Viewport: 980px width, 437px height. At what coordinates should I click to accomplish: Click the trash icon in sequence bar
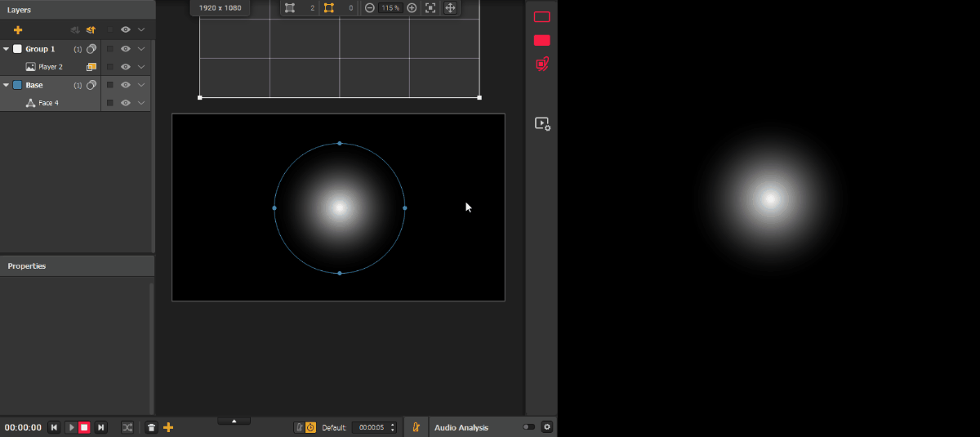(x=151, y=427)
